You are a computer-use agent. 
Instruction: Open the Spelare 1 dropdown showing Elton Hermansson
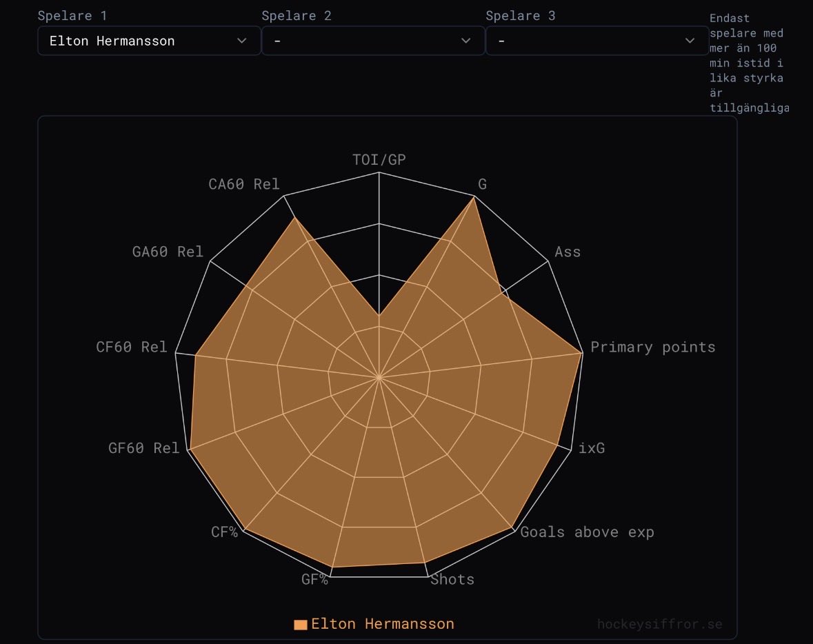tap(150, 41)
